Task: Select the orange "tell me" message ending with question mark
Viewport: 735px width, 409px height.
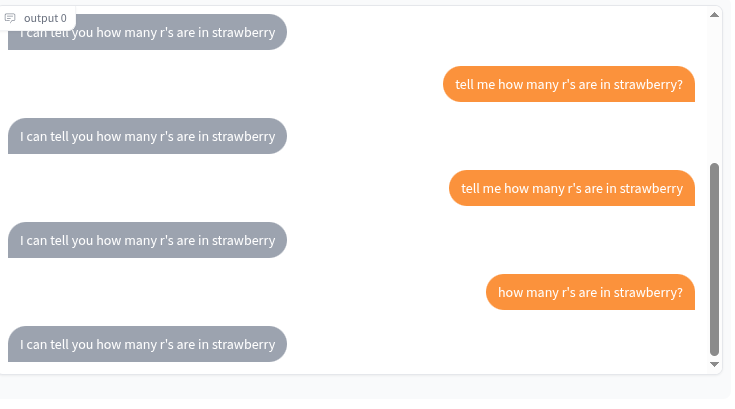Action: click(x=569, y=84)
